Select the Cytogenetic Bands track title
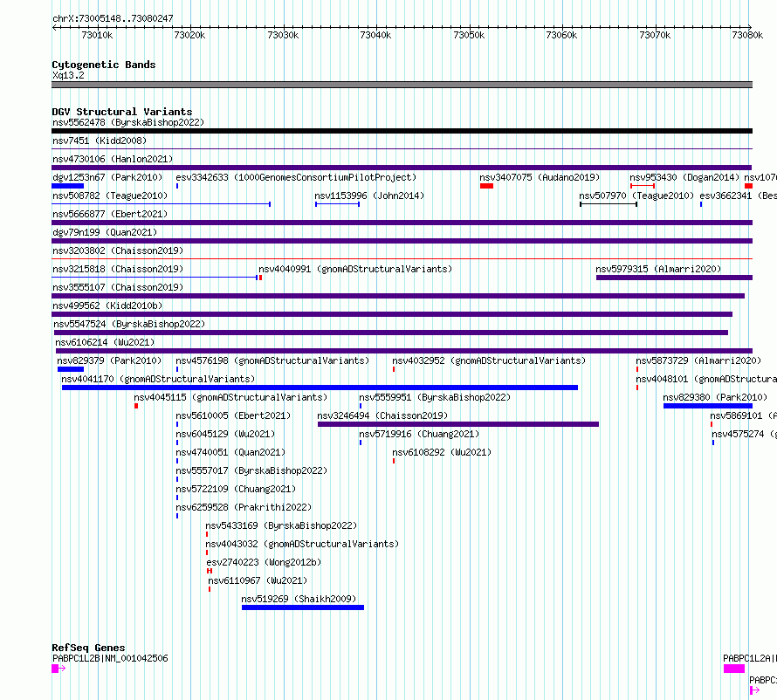The width and height of the screenshot is (777, 700). [x=104, y=65]
